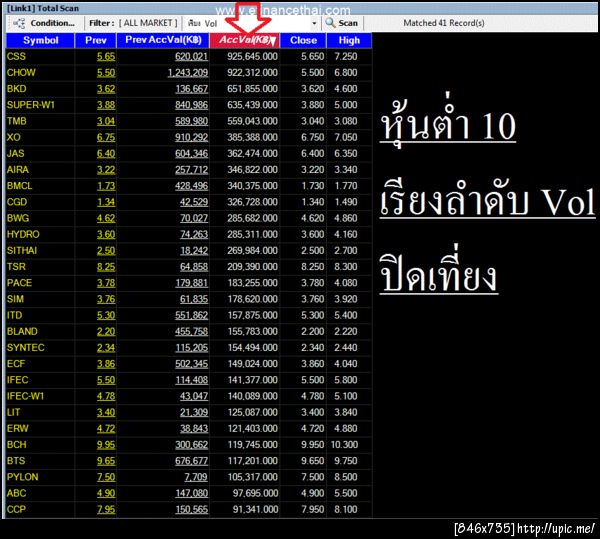Click the Condition nodes icon

point(19,23)
